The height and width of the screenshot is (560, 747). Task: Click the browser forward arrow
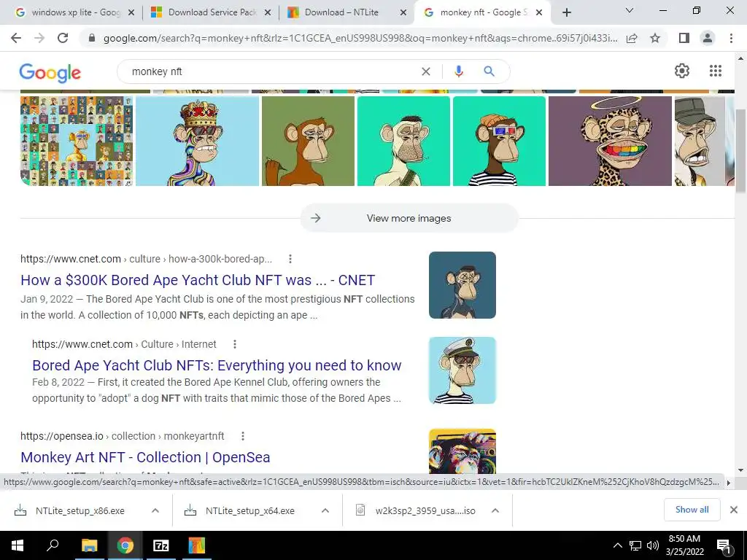pos(39,38)
